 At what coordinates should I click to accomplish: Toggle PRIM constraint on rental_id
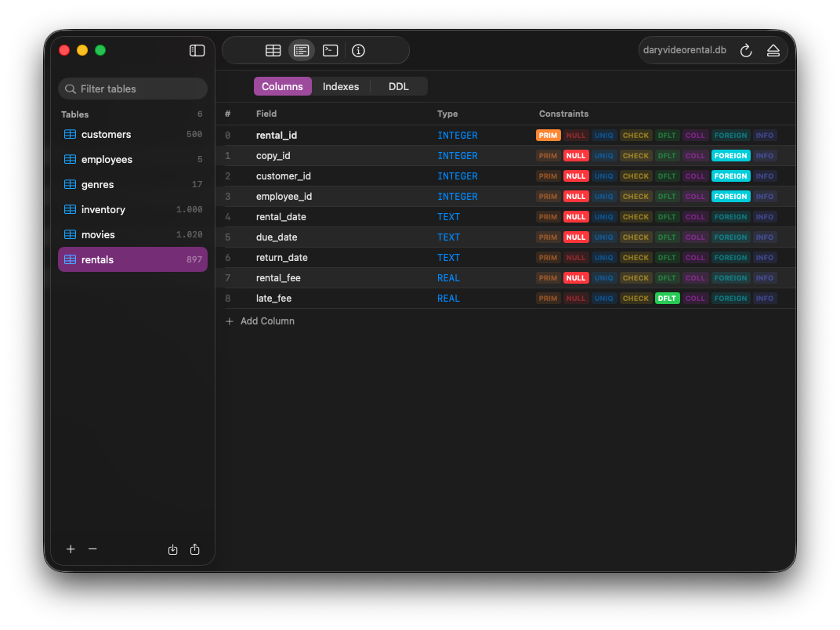[x=548, y=136]
